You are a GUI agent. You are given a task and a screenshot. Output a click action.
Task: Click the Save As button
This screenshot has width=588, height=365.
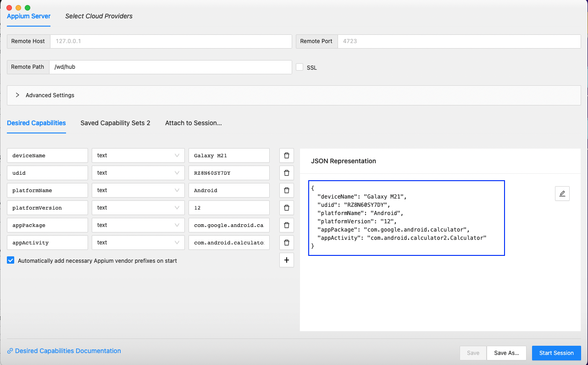506,353
